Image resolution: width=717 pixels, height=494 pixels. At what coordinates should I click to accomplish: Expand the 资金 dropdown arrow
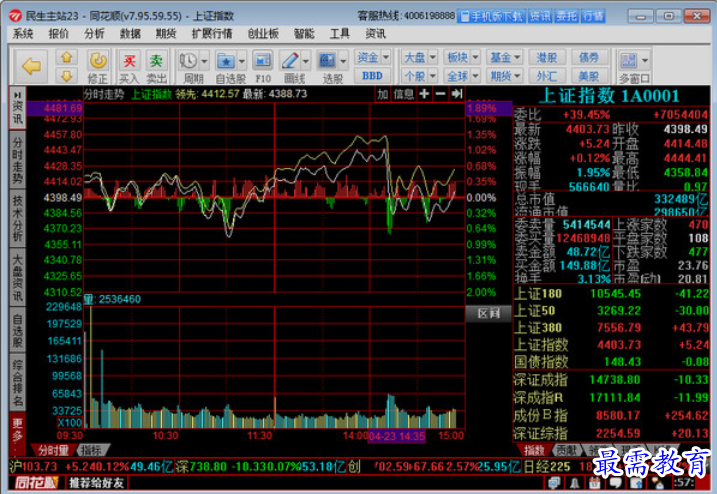pos(386,57)
